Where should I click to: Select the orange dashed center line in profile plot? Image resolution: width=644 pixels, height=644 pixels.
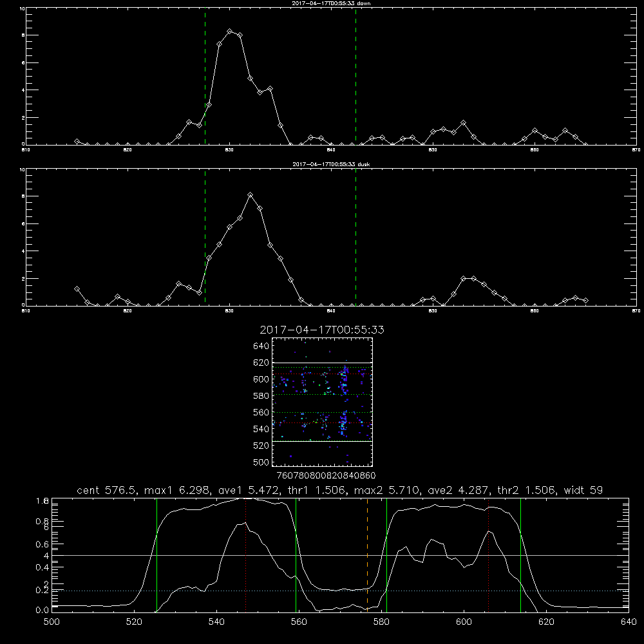point(367,555)
